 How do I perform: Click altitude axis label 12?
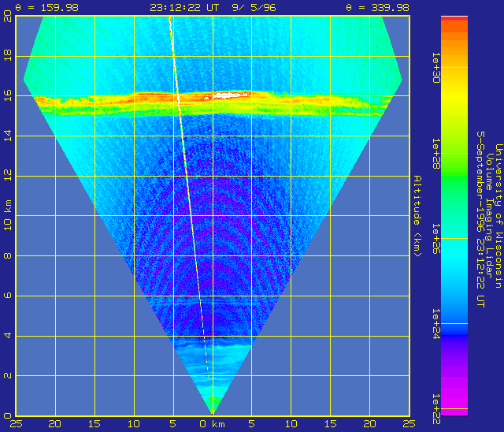pyautogui.click(x=7, y=175)
